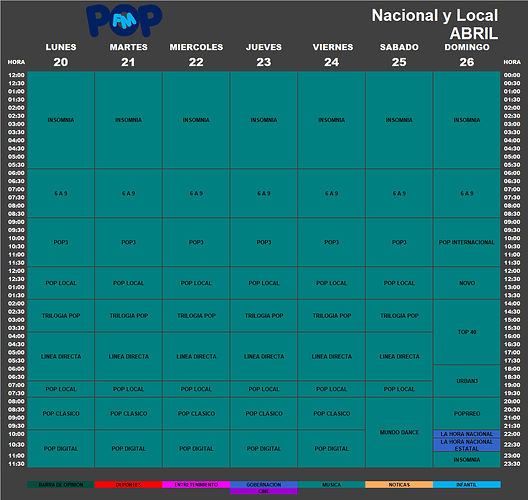Click the teal MUSICA legend swatch
Viewport: 528px width, 500px height.
(332, 485)
